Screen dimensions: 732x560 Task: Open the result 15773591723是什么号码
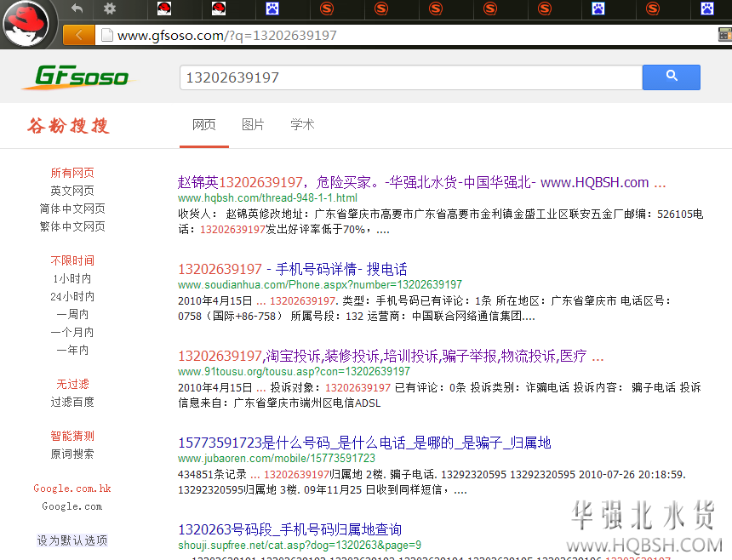pyautogui.click(x=364, y=443)
